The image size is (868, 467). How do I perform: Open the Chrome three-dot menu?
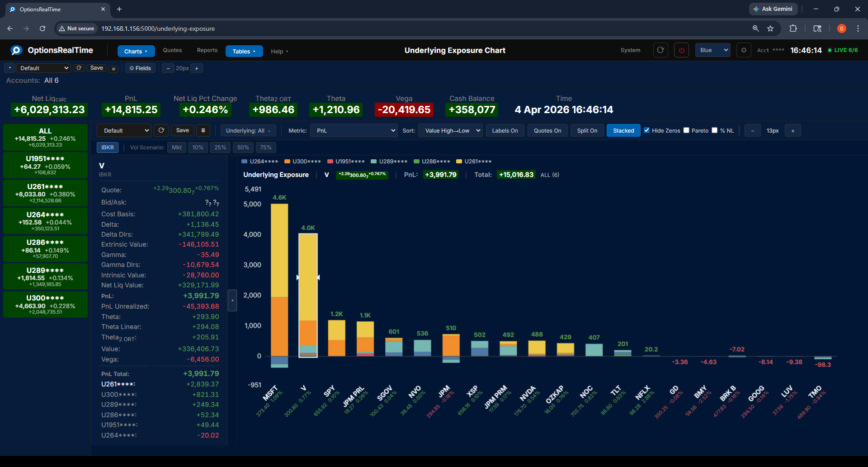858,29
